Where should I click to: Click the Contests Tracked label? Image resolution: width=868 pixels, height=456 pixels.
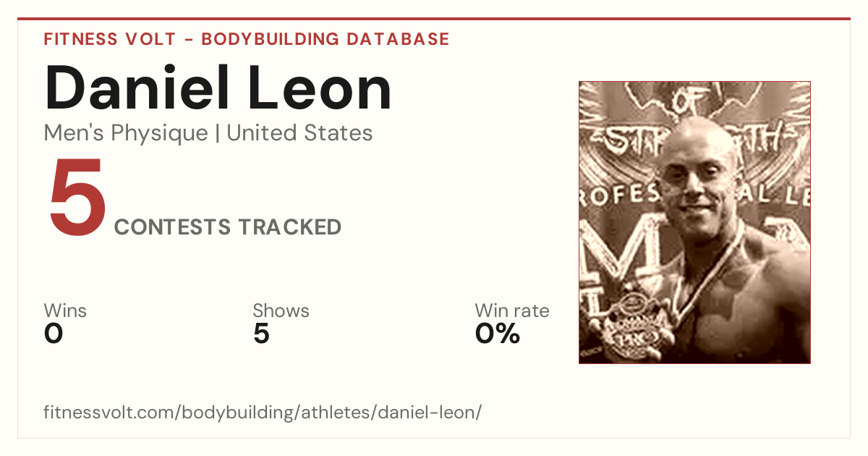pyautogui.click(x=228, y=227)
